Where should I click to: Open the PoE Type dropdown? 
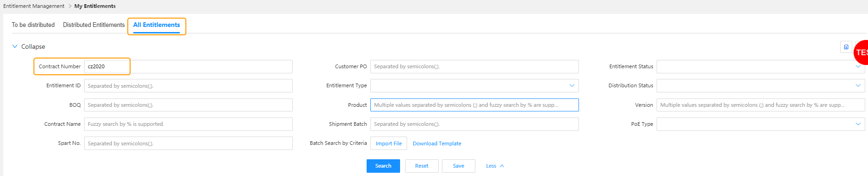(760, 124)
